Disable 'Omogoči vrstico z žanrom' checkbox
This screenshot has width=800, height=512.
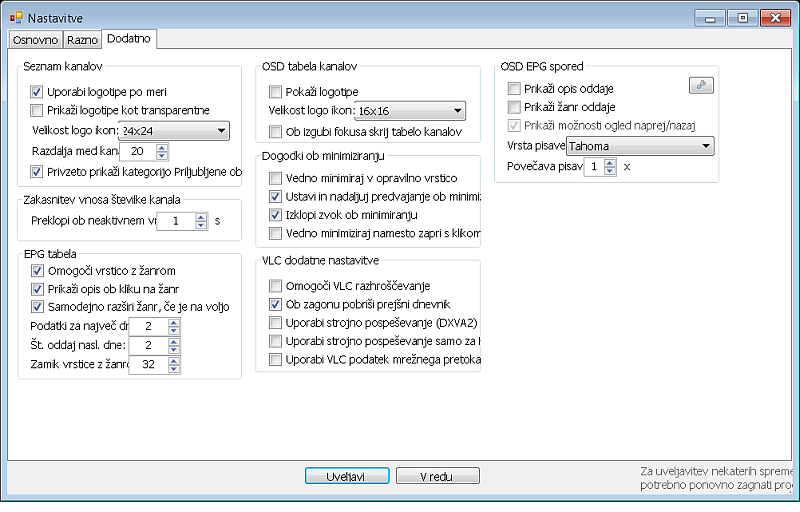[38, 270]
